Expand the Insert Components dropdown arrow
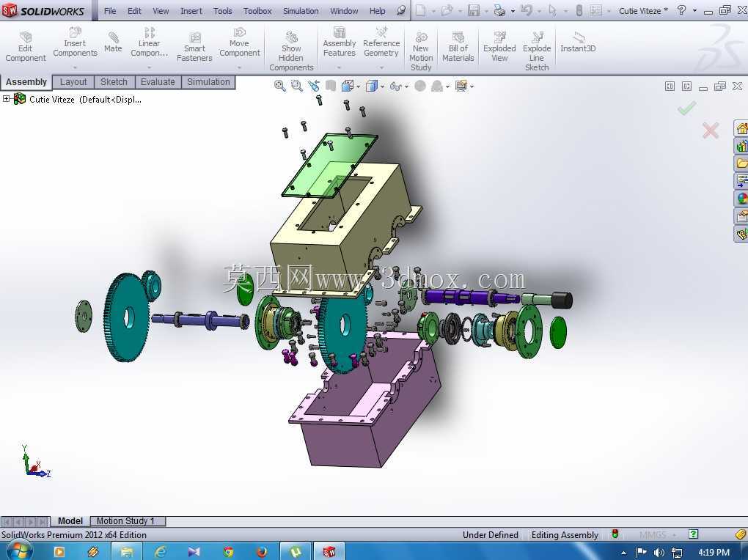748x560 pixels. [x=75, y=67]
